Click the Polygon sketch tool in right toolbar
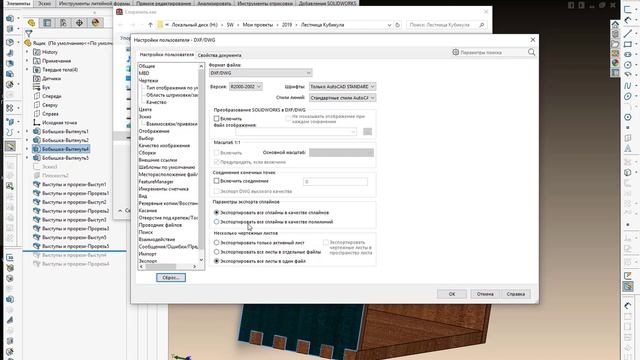The height and width of the screenshot is (360, 640). pyautogui.click(x=628, y=117)
